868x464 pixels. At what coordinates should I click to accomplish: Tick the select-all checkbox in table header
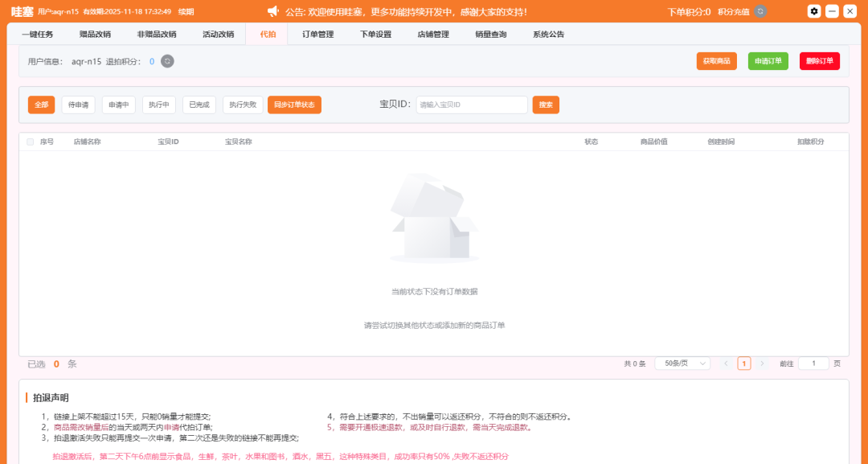(31, 142)
